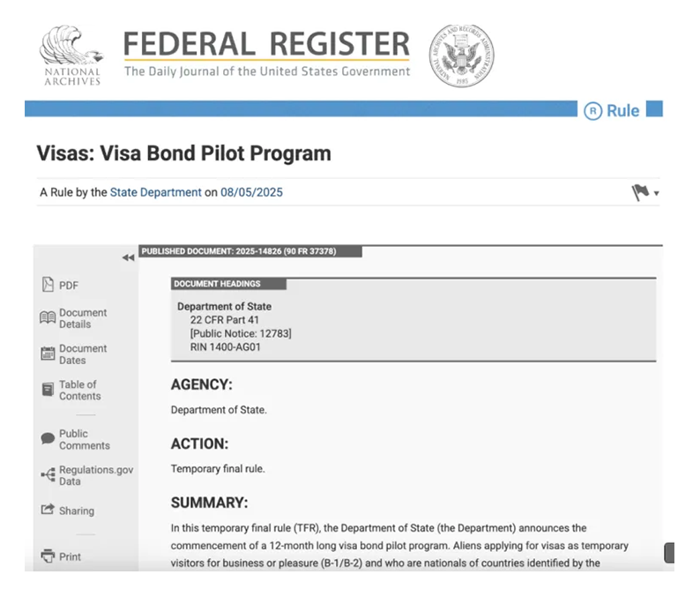The height and width of the screenshot is (597, 700).
Task: Click the scrollbar handle at right edge
Action: (x=669, y=553)
